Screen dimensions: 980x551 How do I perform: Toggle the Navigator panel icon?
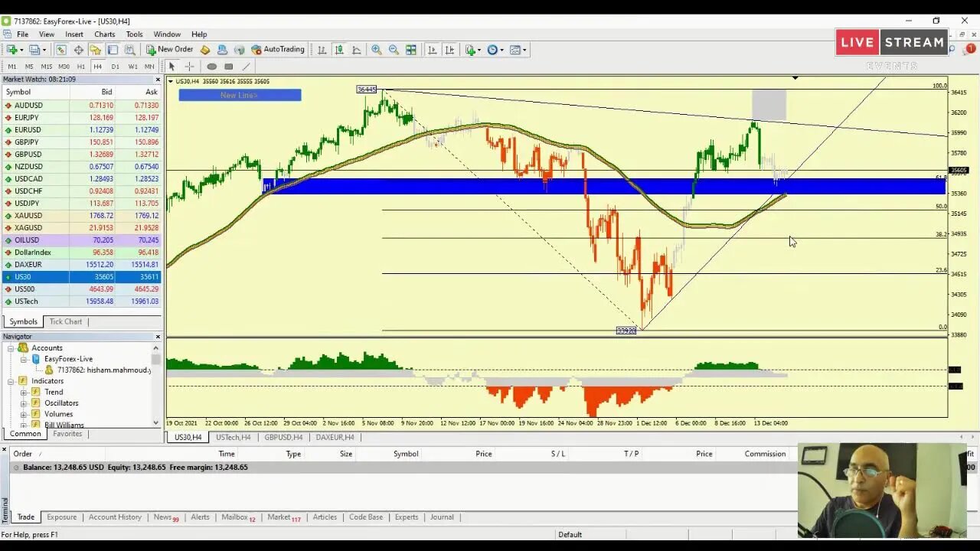pos(95,50)
